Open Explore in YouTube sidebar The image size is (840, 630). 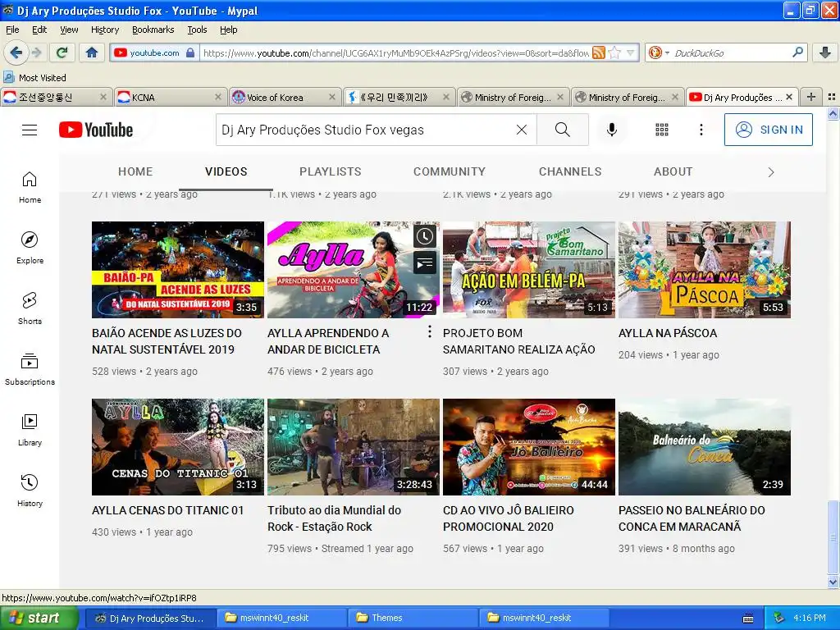pos(30,248)
